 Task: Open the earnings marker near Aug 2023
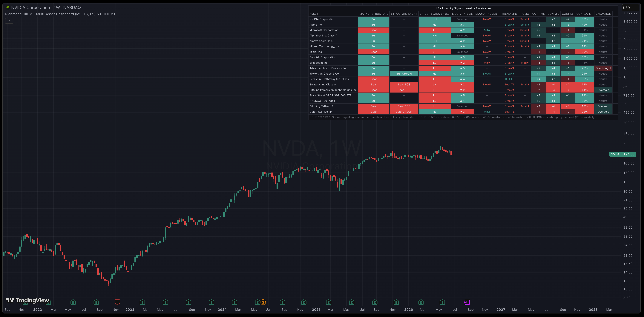[188, 302]
